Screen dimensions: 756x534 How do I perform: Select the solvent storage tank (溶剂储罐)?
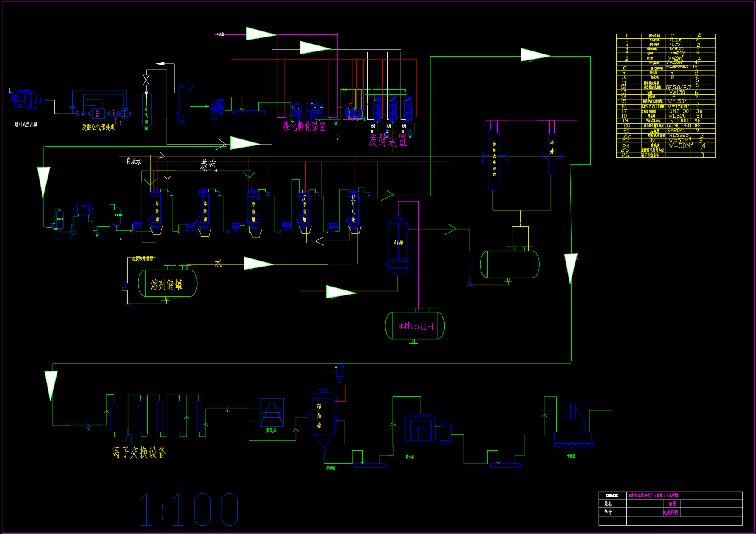167,284
